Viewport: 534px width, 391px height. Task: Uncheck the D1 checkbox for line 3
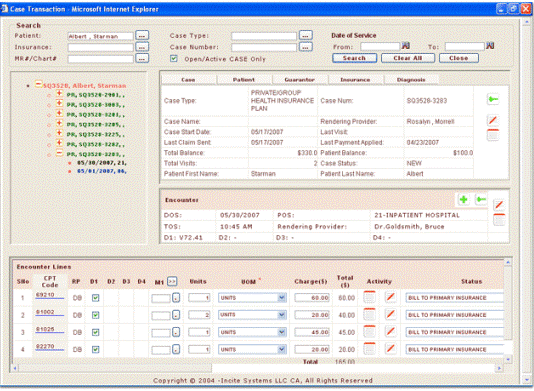click(96, 332)
